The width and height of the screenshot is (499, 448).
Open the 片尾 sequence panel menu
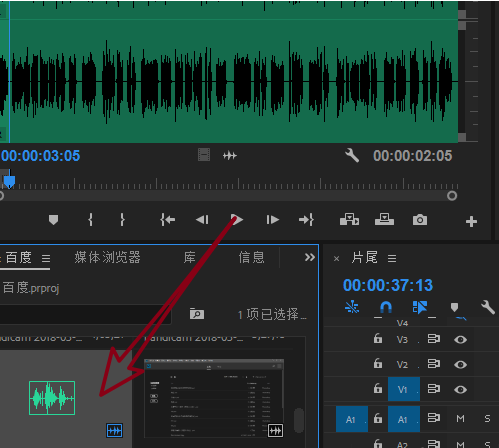(392, 258)
